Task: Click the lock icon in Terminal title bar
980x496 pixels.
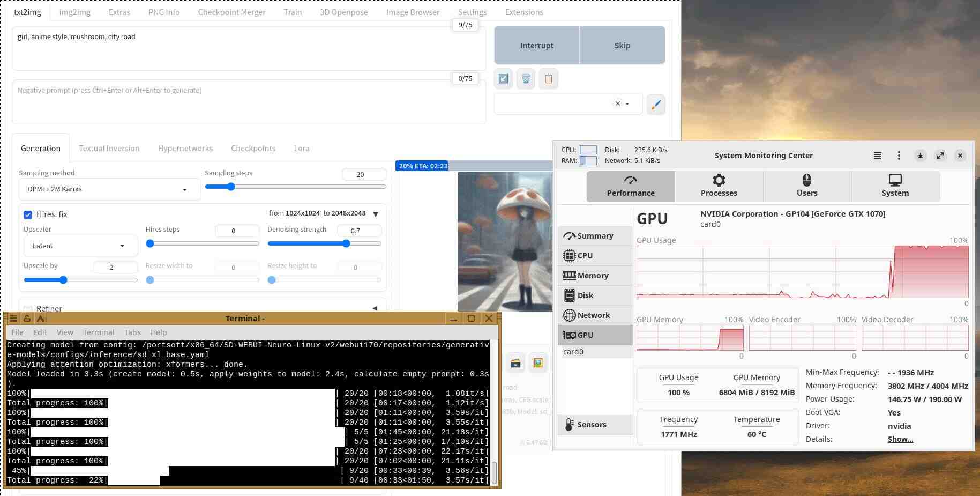Action: (x=27, y=319)
